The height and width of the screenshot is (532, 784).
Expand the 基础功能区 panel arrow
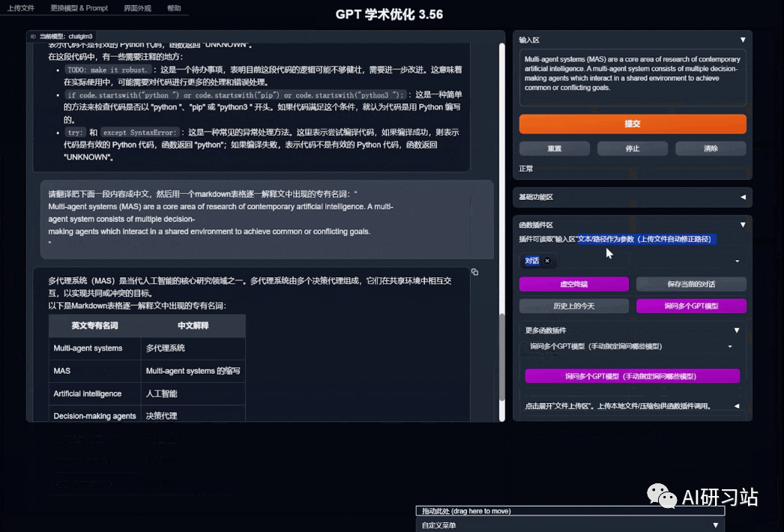[x=743, y=197]
